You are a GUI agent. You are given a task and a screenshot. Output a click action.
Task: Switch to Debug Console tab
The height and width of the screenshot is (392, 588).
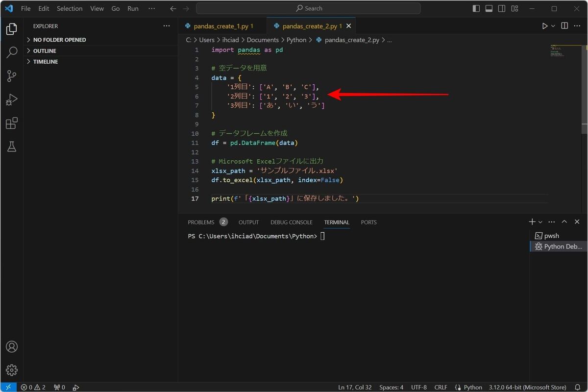pyautogui.click(x=291, y=222)
